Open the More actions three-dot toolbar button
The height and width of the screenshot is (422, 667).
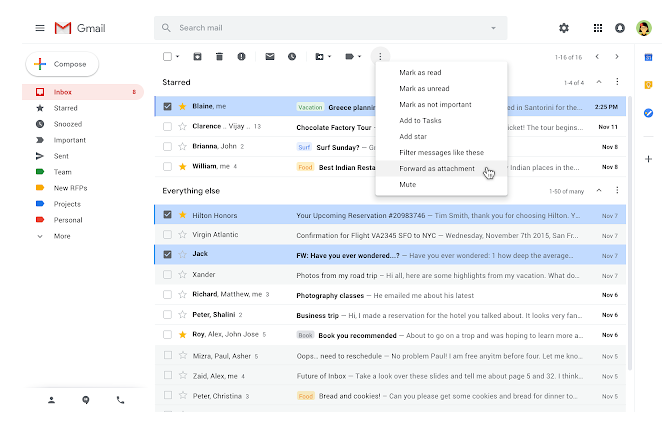tap(380, 57)
